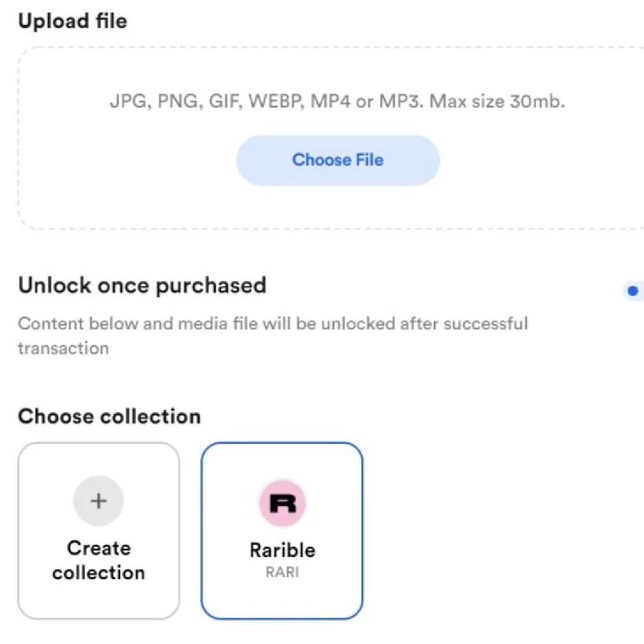Click the unlock description about successful transaction
The width and height of the screenshot is (644, 644).
tap(273, 336)
